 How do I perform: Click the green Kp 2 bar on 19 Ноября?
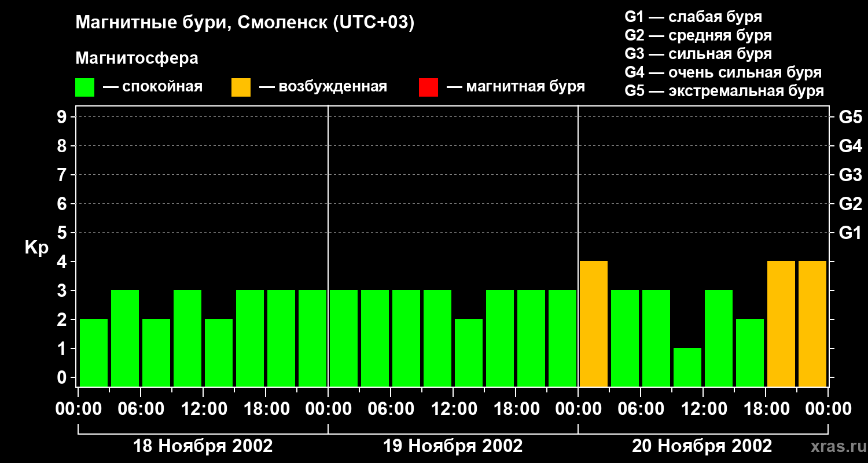point(469,352)
